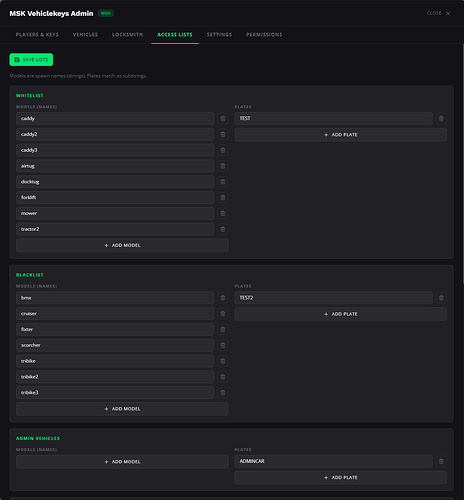Select the Access Lists tab

coord(175,35)
